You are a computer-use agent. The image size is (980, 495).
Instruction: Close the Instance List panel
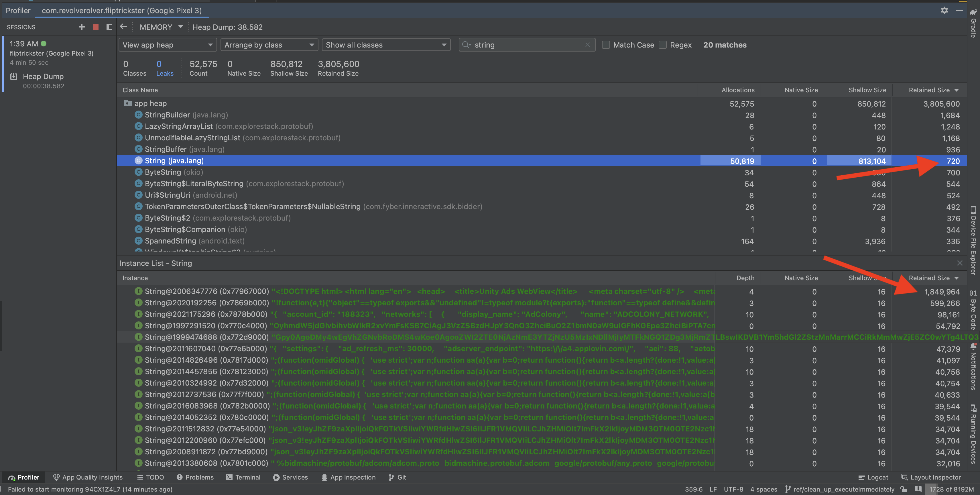(x=959, y=263)
